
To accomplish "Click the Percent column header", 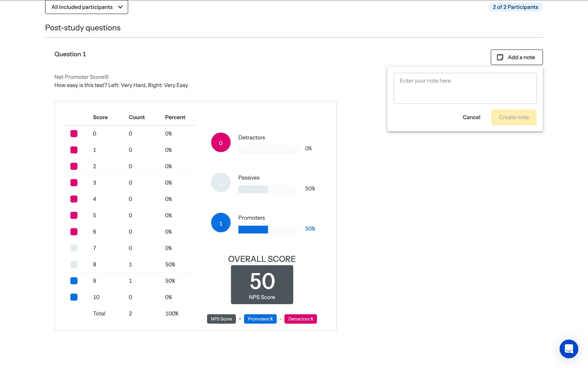I will [175, 117].
